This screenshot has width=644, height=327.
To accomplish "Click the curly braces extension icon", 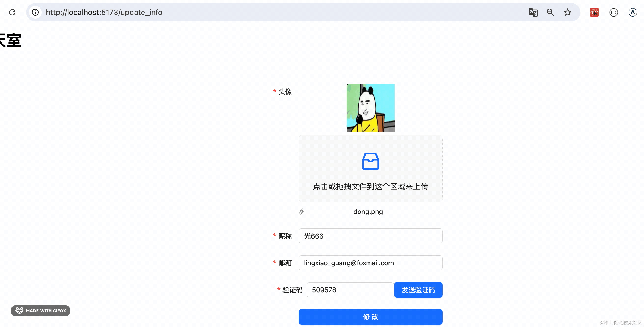I will (x=614, y=12).
